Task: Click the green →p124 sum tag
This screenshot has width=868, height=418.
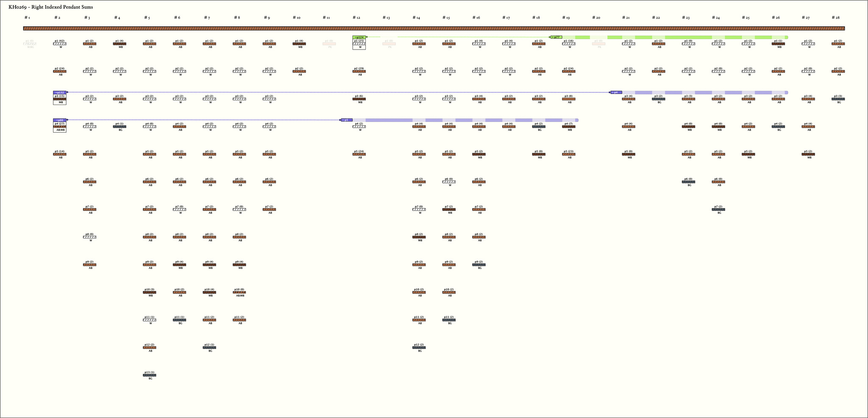Action: 359,37
